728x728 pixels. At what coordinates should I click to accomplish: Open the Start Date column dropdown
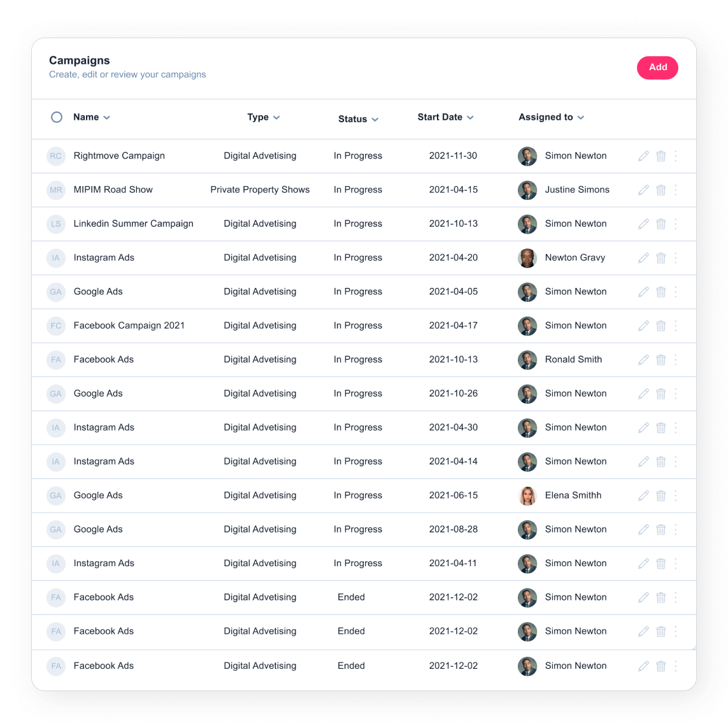point(470,117)
